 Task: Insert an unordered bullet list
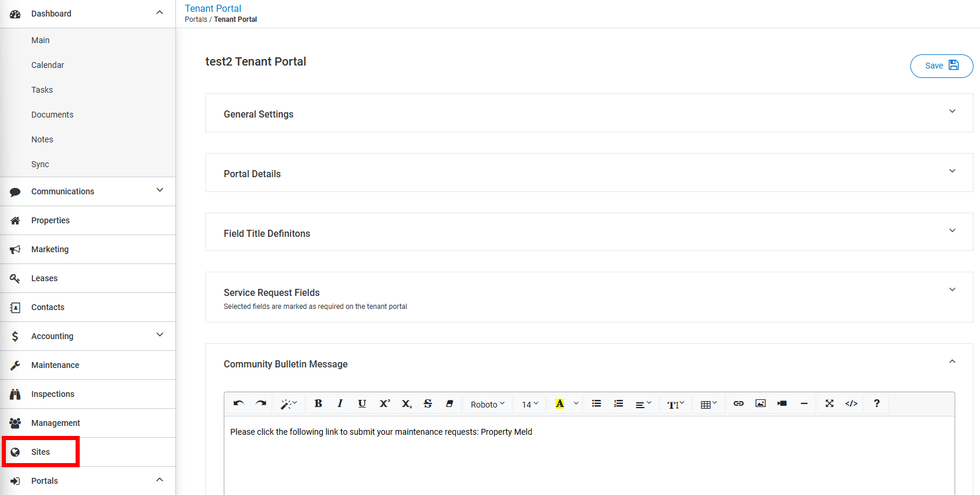tap(596, 403)
